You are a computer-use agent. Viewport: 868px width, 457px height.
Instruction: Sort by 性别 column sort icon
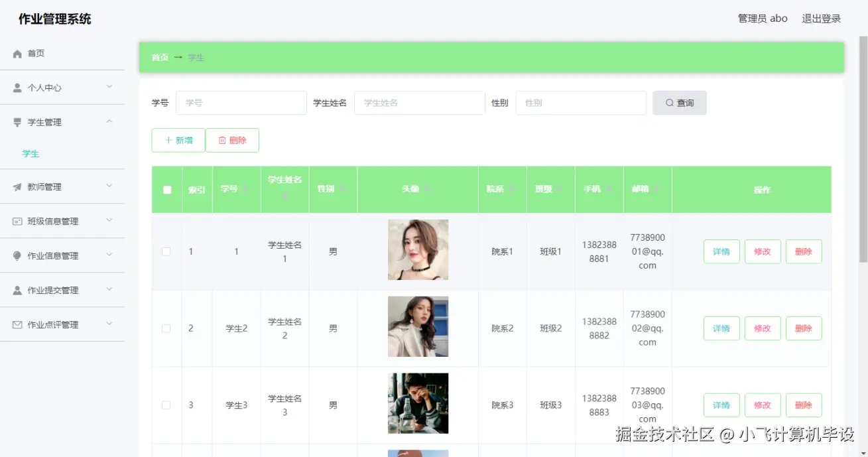(x=342, y=190)
